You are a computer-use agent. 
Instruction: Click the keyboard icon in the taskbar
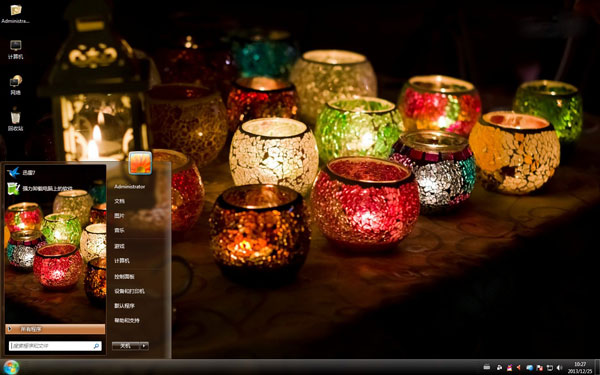point(487,367)
